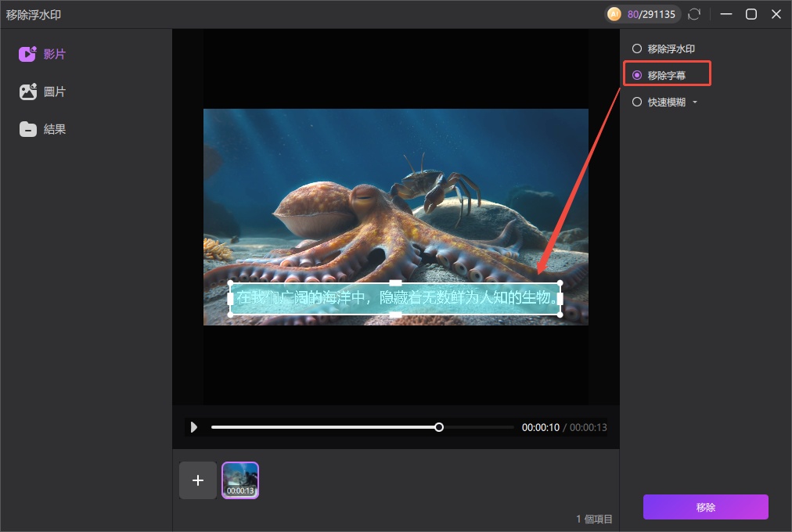Viewport: 792px width, 532px height.
Task: Switch to the 圖片 tab label
Action: [x=55, y=92]
